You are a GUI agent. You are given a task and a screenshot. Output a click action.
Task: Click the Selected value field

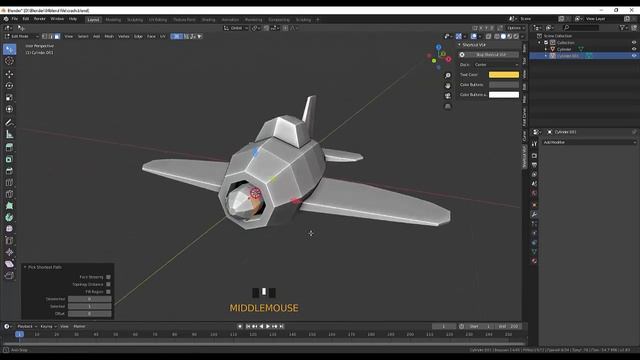pos(89,306)
